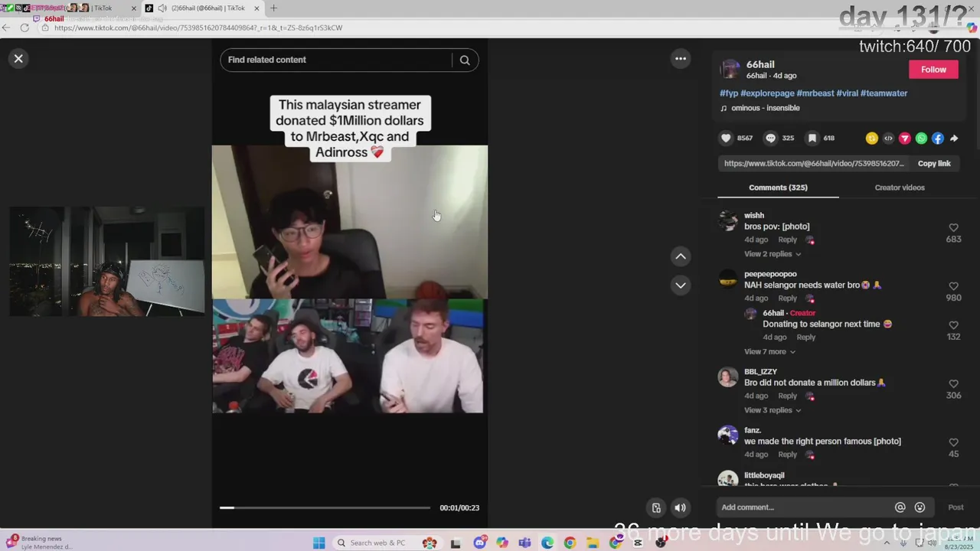
Task: Click the yellow repost icon
Action: click(x=871, y=139)
